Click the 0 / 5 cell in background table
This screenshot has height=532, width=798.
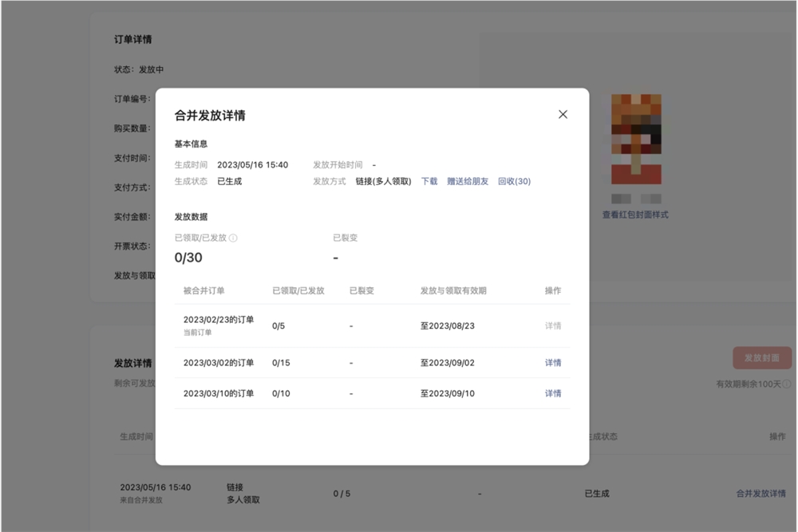pyautogui.click(x=342, y=494)
